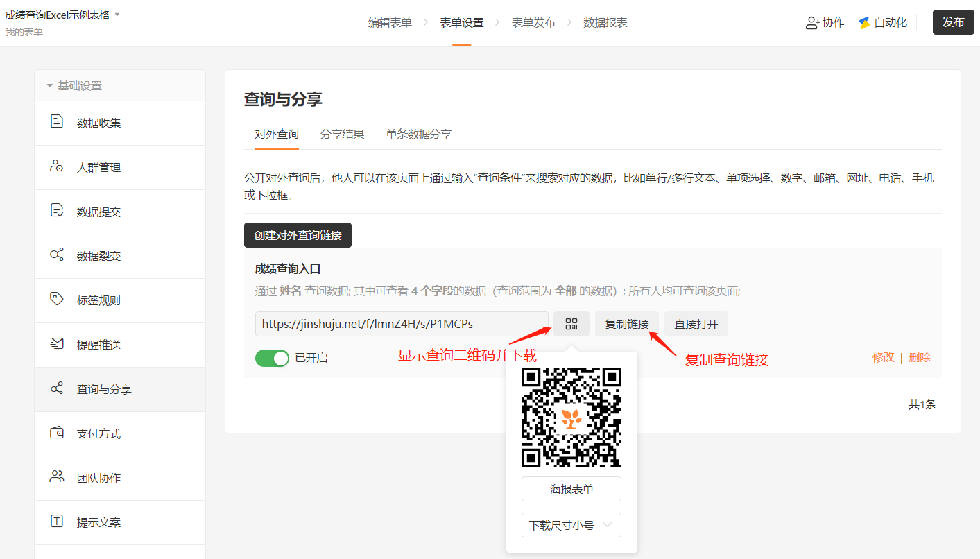Screen dimensions: 980x559
Task: Go to the 表单设置 step
Action: [x=462, y=23]
